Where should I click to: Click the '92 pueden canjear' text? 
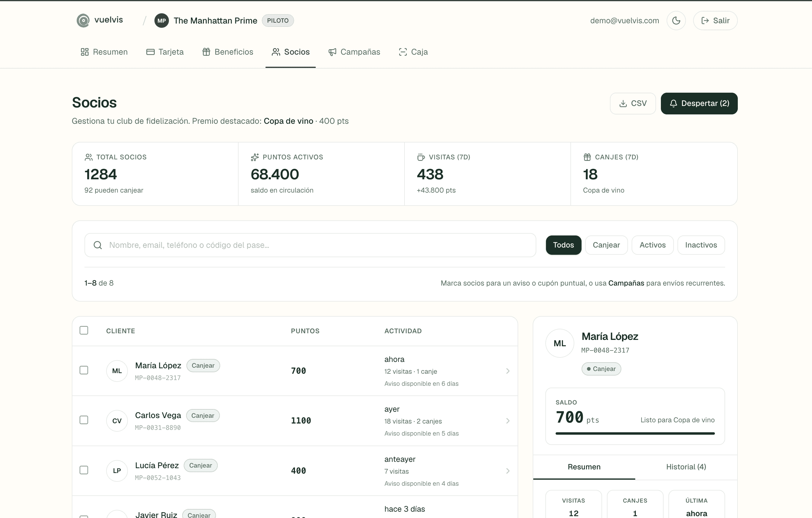tap(114, 190)
